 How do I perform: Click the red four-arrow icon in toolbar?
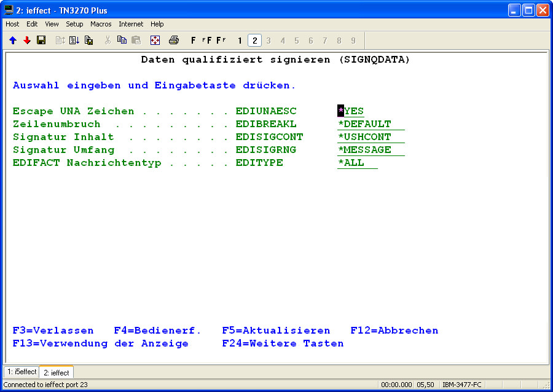pos(155,41)
